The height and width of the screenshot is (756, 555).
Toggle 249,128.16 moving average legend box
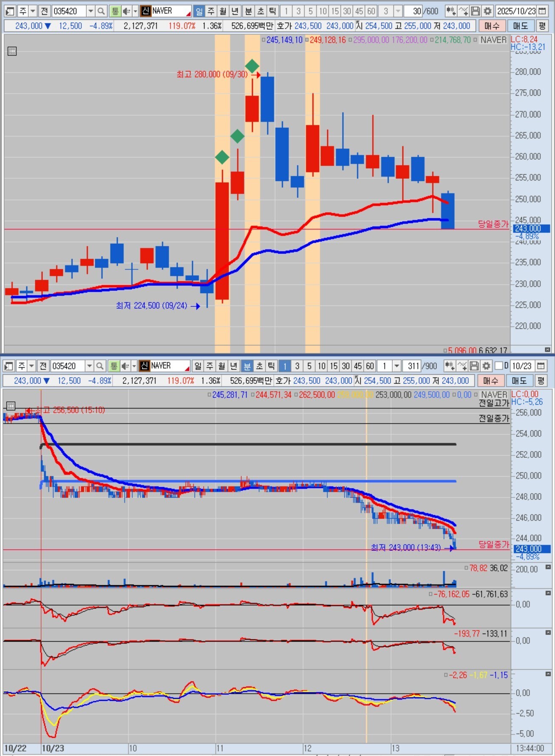pos(307,40)
